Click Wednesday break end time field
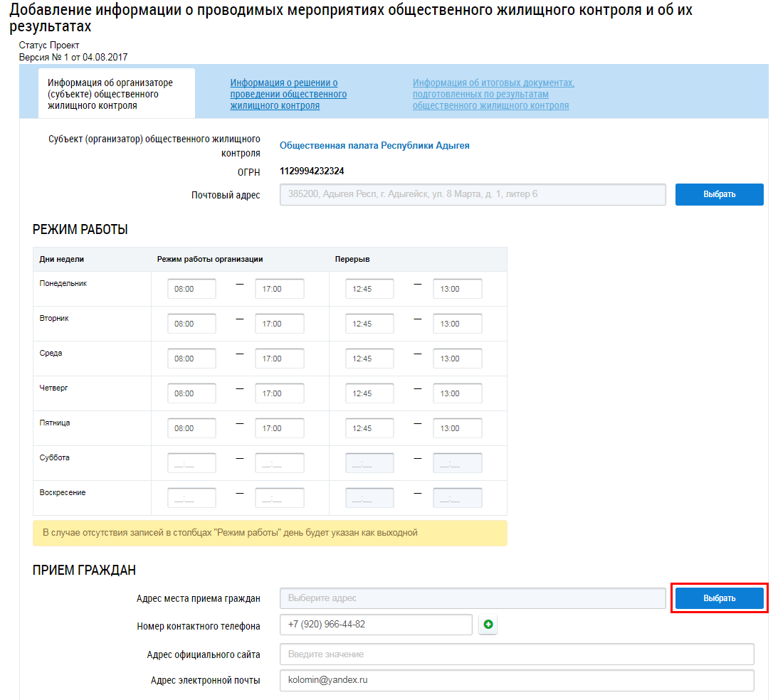 pos(457,359)
